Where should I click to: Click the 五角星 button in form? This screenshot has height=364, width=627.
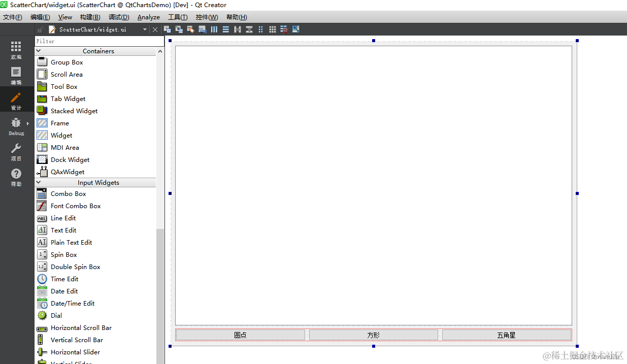[x=506, y=335]
